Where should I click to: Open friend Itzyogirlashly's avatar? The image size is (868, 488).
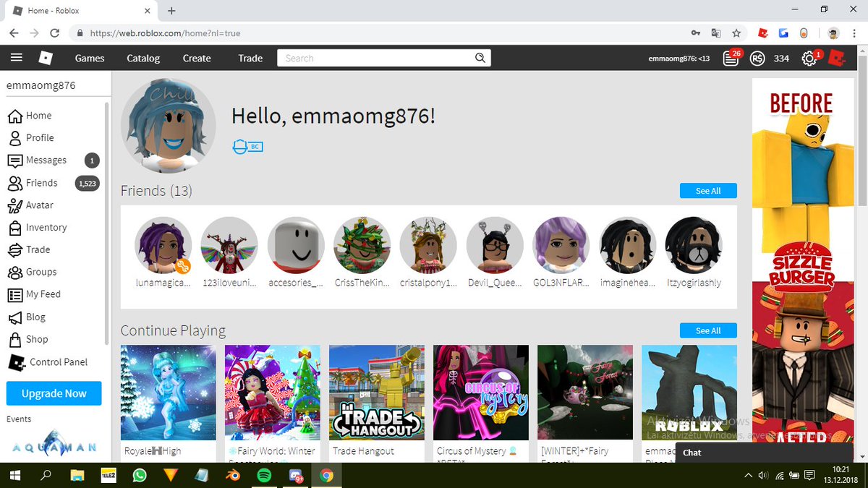pos(694,245)
